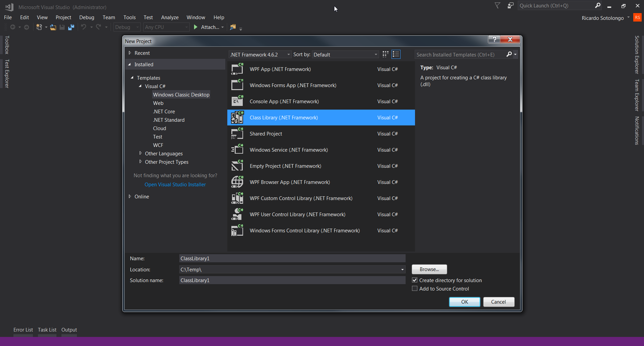Open the Tools menu

pyautogui.click(x=130, y=17)
